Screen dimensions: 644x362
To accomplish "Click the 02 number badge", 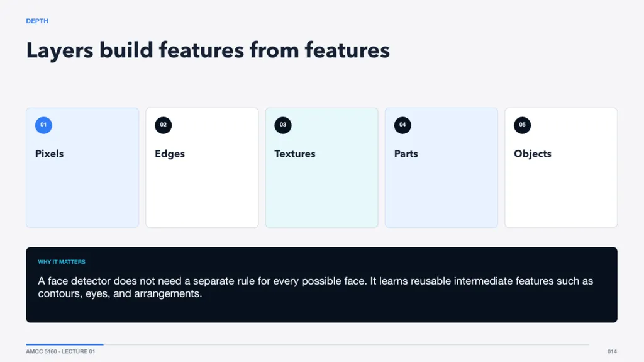I will (x=163, y=125).
